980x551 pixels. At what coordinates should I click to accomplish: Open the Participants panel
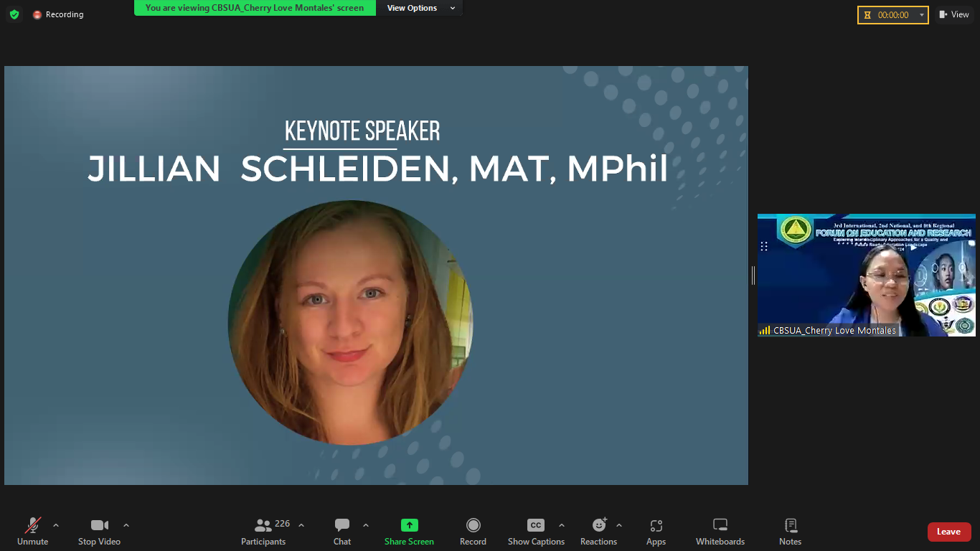tap(263, 532)
